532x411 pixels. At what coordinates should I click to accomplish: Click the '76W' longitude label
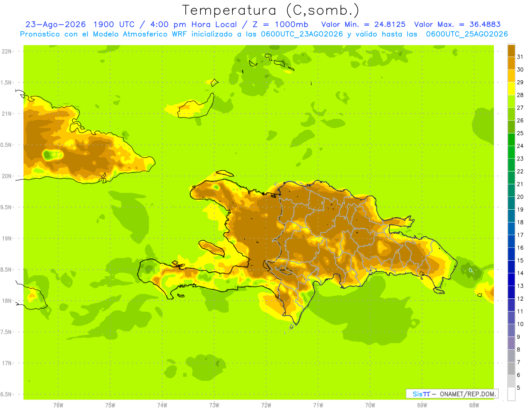pos(58,405)
